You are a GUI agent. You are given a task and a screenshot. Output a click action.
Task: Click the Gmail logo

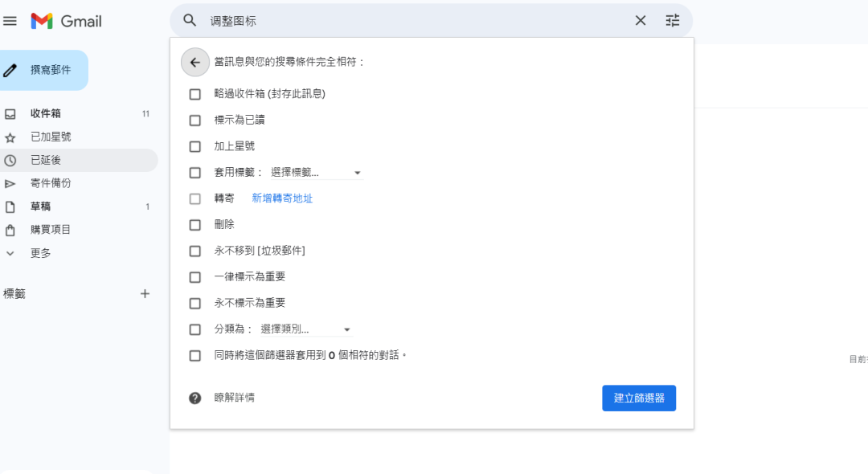click(64, 21)
